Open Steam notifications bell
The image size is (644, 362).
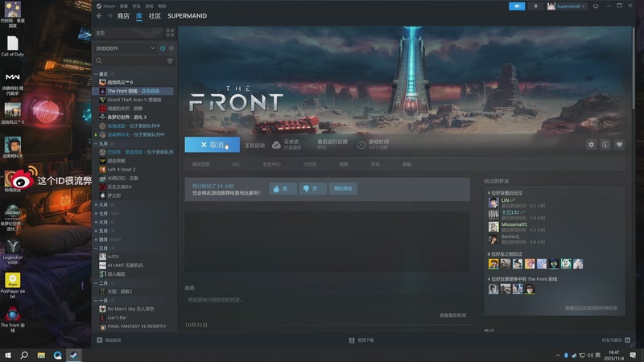[535, 6]
